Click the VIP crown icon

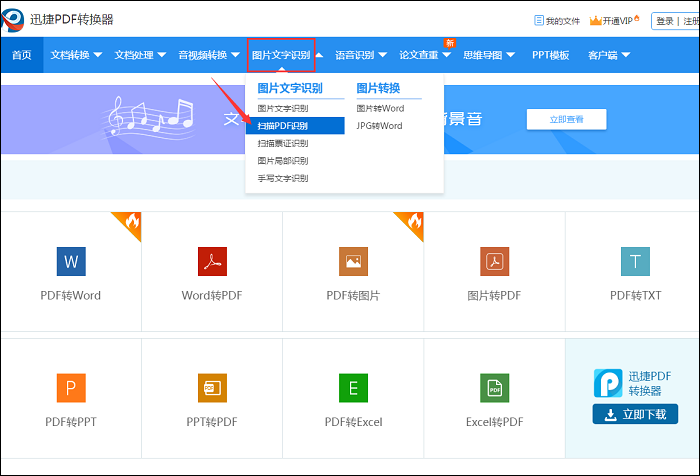tap(596, 21)
